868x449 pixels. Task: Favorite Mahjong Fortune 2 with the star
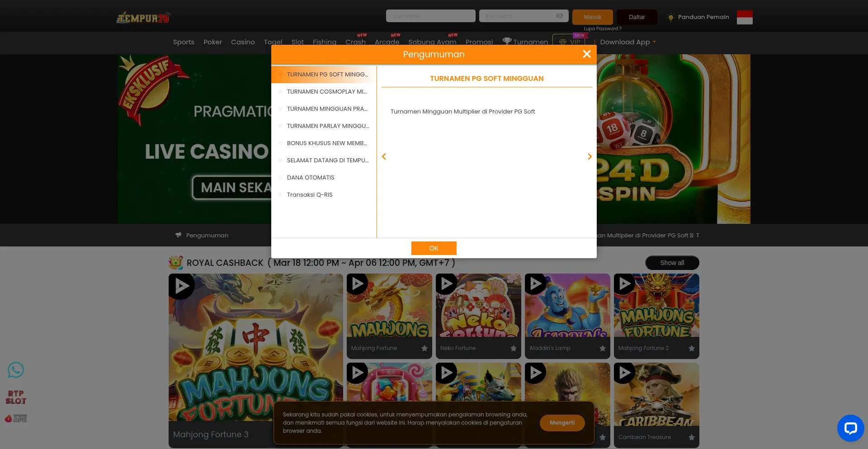coord(692,348)
